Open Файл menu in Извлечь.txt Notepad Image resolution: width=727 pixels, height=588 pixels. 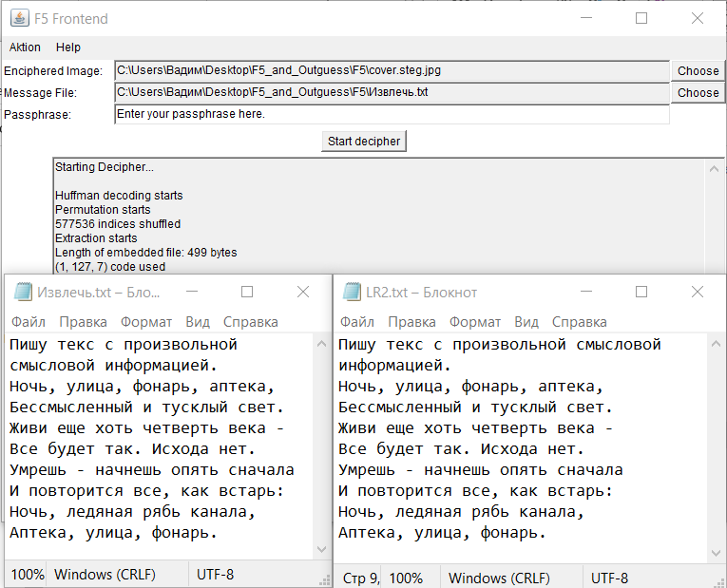pyautogui.click(x=29, y=322)
